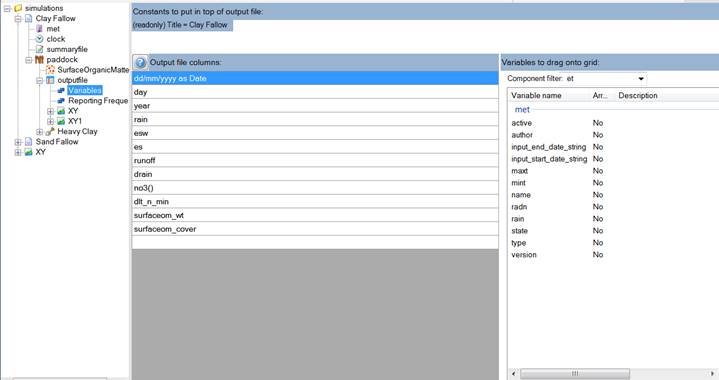Viewport: 719px width, 380px height.
Task: Select the 'version' variable
Action: pyautogui.click(x=524, y=255)
